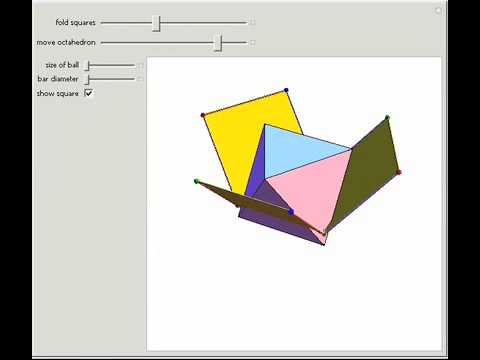Viewport: 480px width, 360px height.
Task: Uncheck the show square checkbox
Action: click(x=88, y=93)
